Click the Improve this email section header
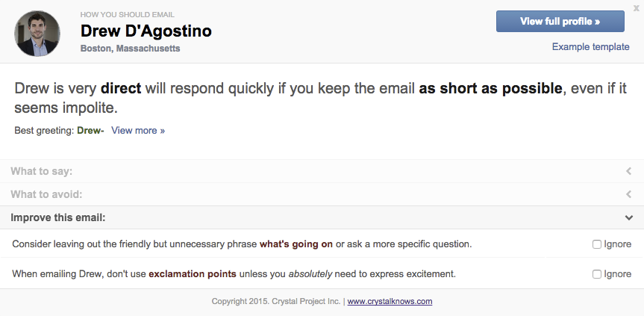 (x=57, y=217)
